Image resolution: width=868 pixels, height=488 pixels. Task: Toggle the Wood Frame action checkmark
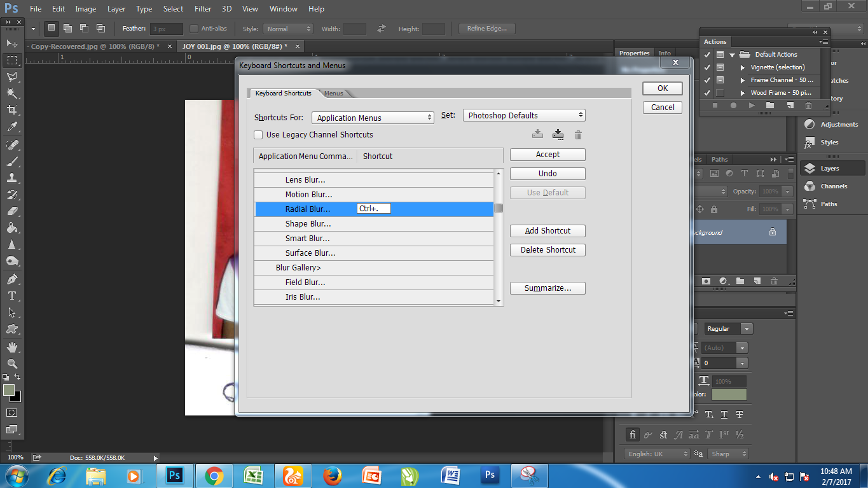tap(707, 93)
